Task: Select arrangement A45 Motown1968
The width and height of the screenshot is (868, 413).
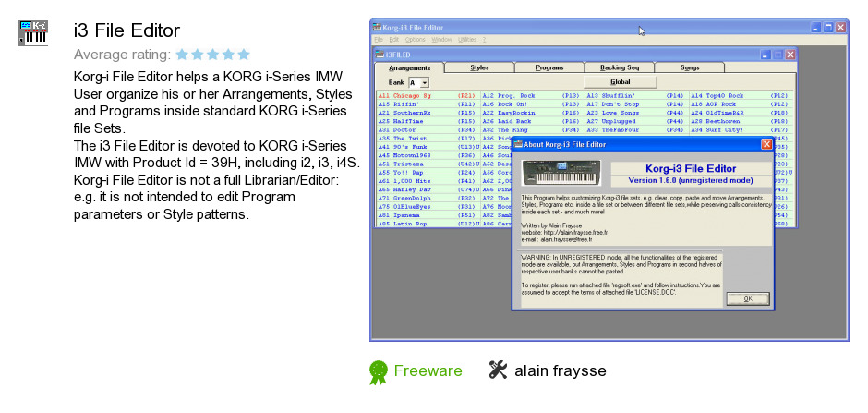Action: click(x=428, y=155)
